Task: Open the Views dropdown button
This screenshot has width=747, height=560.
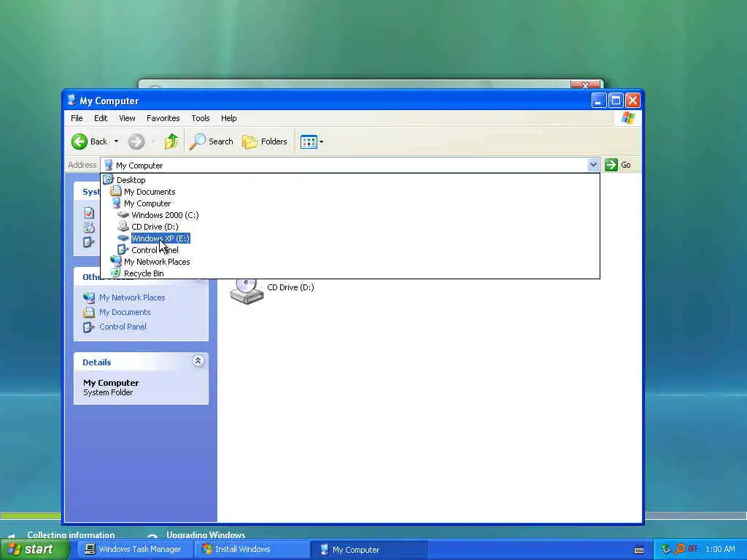Action: [x=312, y=141]
